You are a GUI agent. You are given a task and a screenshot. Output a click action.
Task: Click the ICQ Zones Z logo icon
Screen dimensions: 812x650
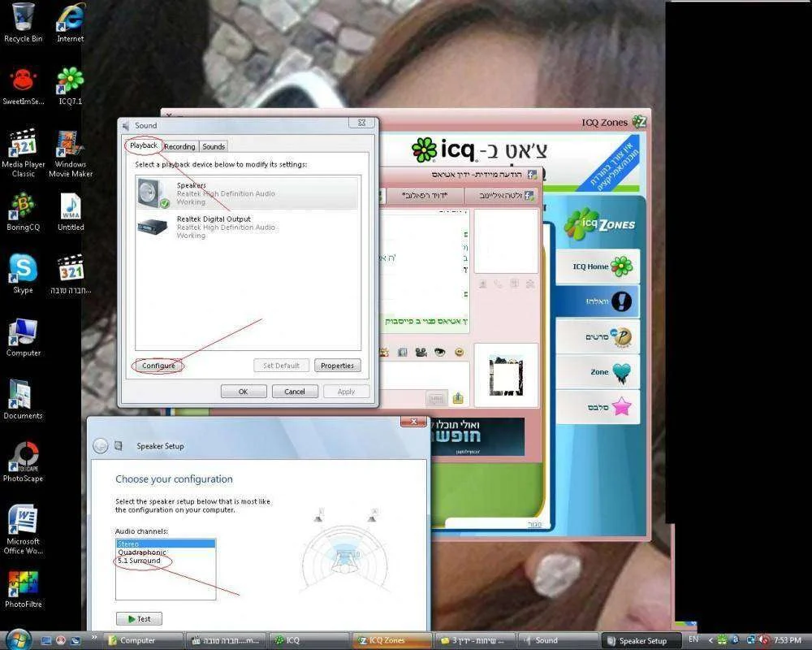639,122
